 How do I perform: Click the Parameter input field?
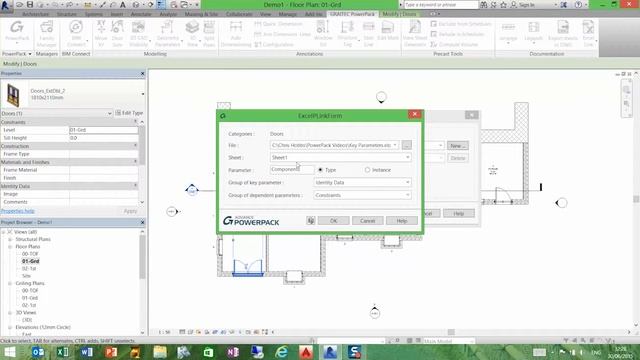pyautogui.click(x=292, y=169)
